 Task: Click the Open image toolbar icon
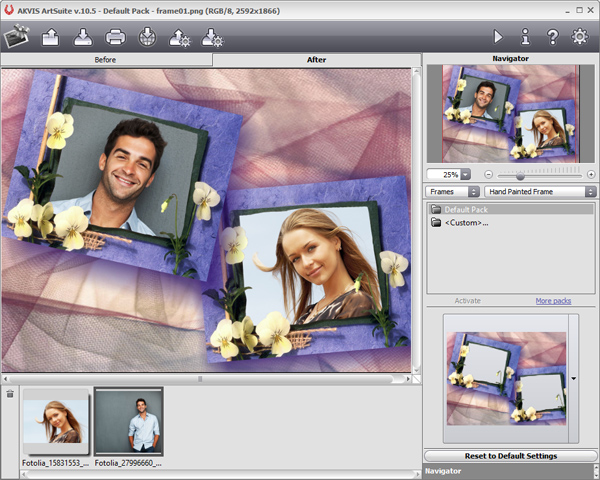tap(51, 37)
